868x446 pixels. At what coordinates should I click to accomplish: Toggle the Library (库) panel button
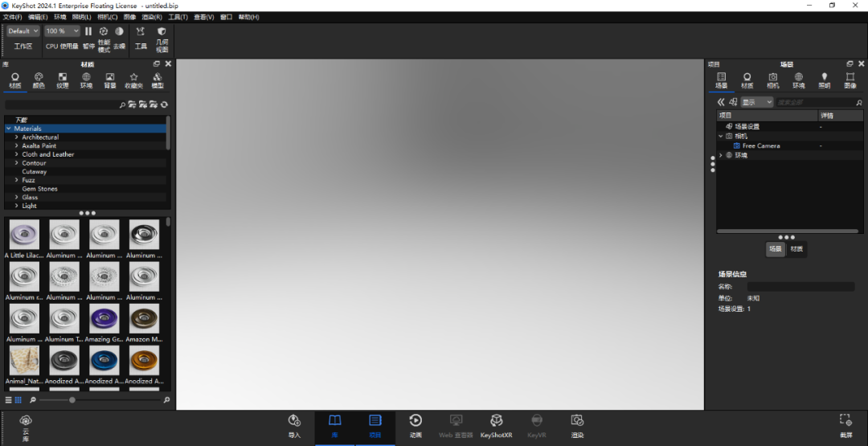click(334, 425)
